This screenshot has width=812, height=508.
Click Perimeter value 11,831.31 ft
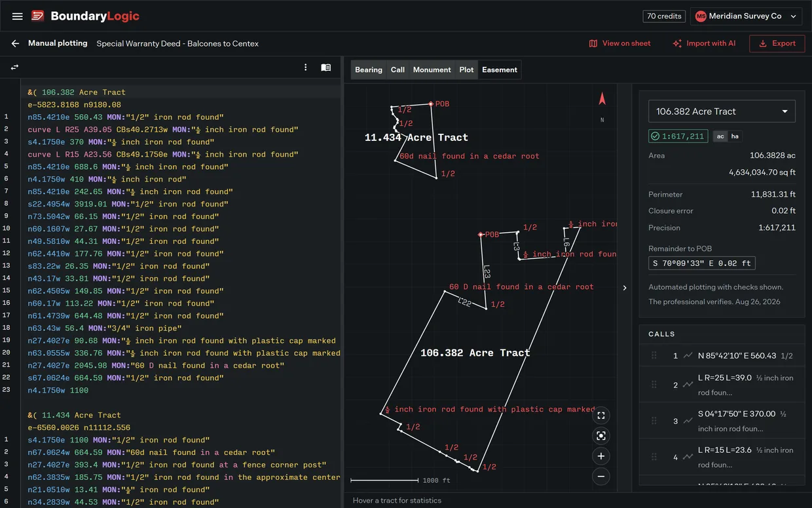(x=773, y=195)
